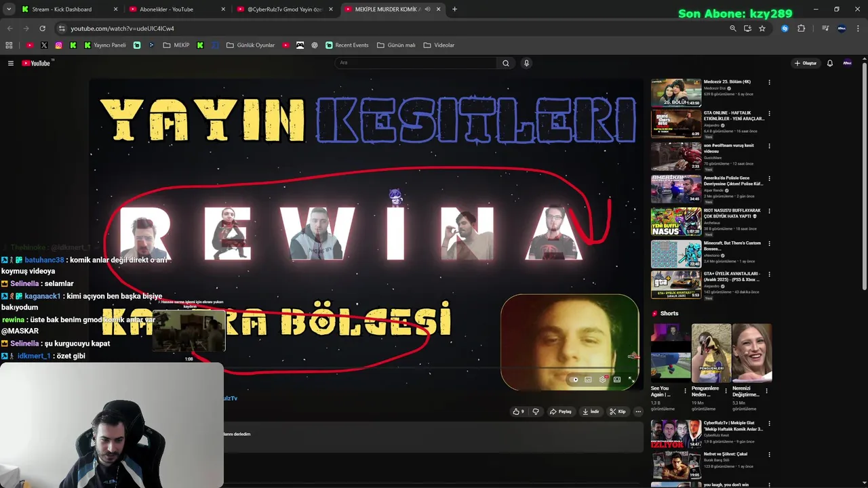Open Chrome three-dot menu
This screenshot has height=488, width=868.
click(857, 28)
